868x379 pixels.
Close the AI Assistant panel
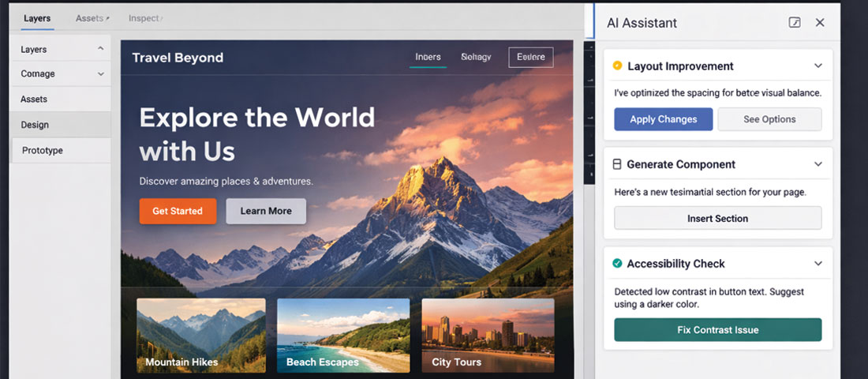pos(820,23)
